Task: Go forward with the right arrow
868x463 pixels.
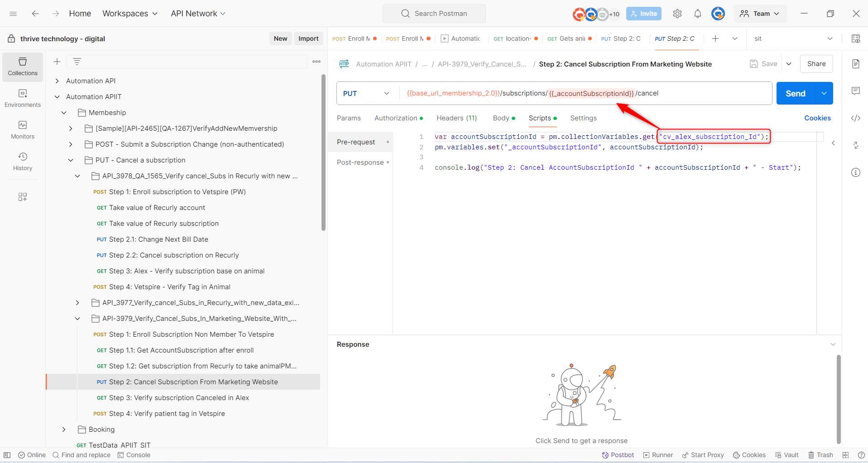Action: click(55, 14)
